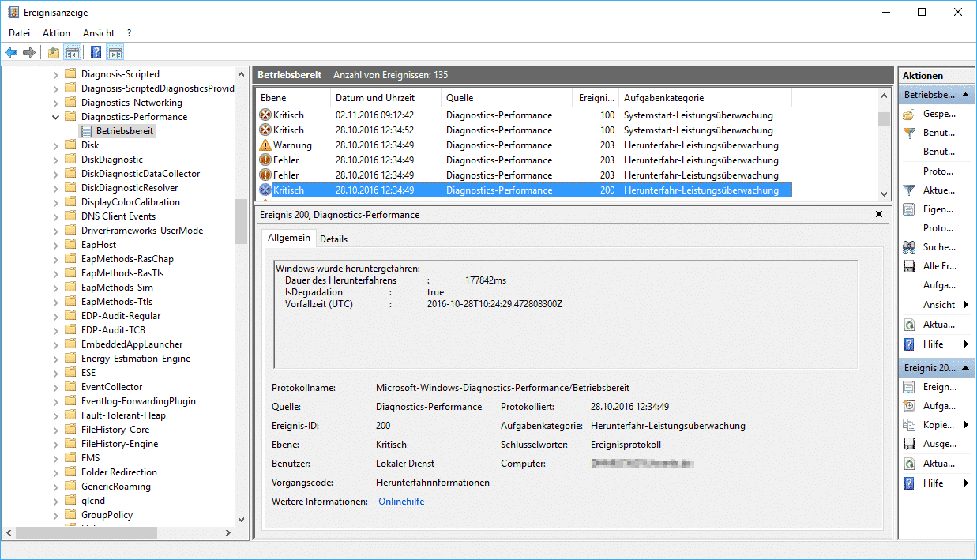Click the binoculars search icon beside Suche...
This screenshot has width=977, height=560.
coord(909,247)
